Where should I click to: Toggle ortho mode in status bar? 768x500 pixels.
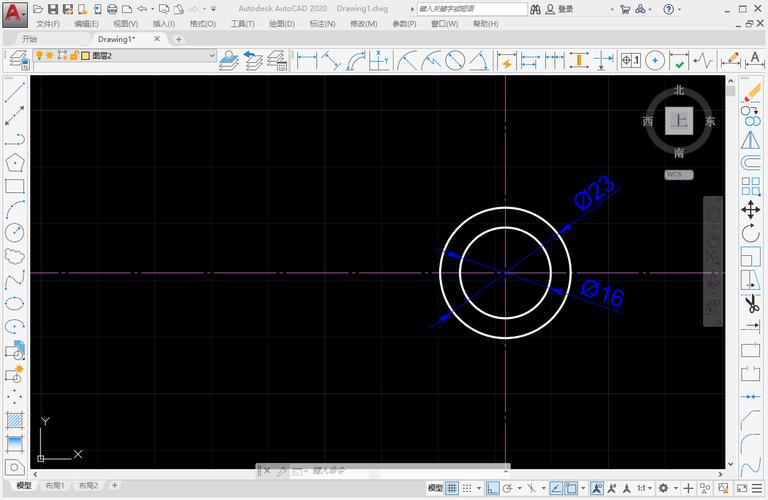(x=494, y=488)
